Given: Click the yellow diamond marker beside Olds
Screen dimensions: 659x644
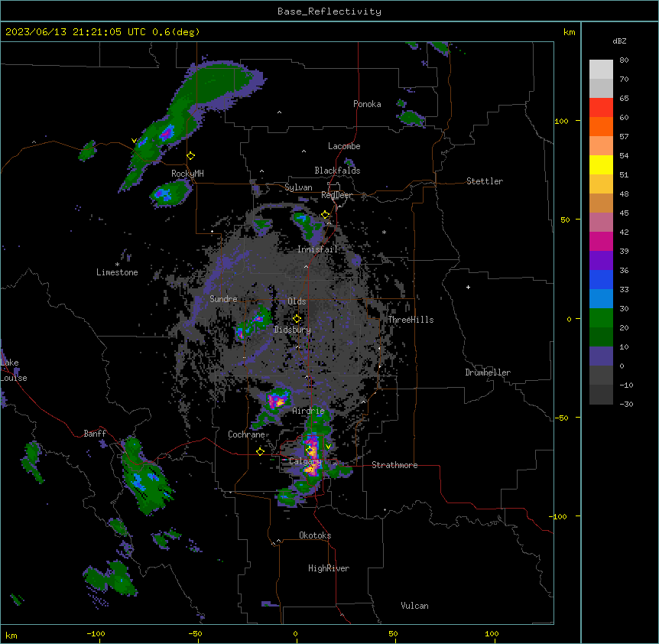Looking at the screenshot, I should coord(297,319).
